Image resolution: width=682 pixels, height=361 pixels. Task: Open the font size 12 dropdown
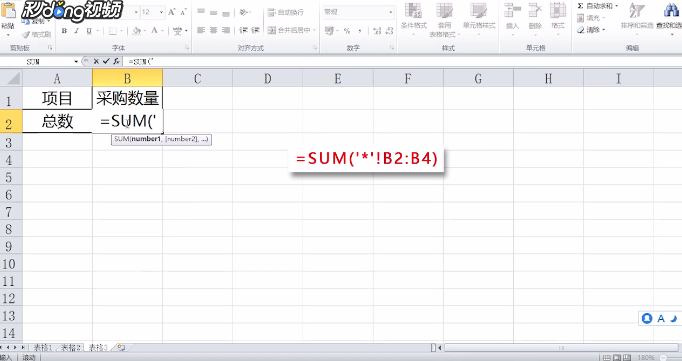(162, 12)
